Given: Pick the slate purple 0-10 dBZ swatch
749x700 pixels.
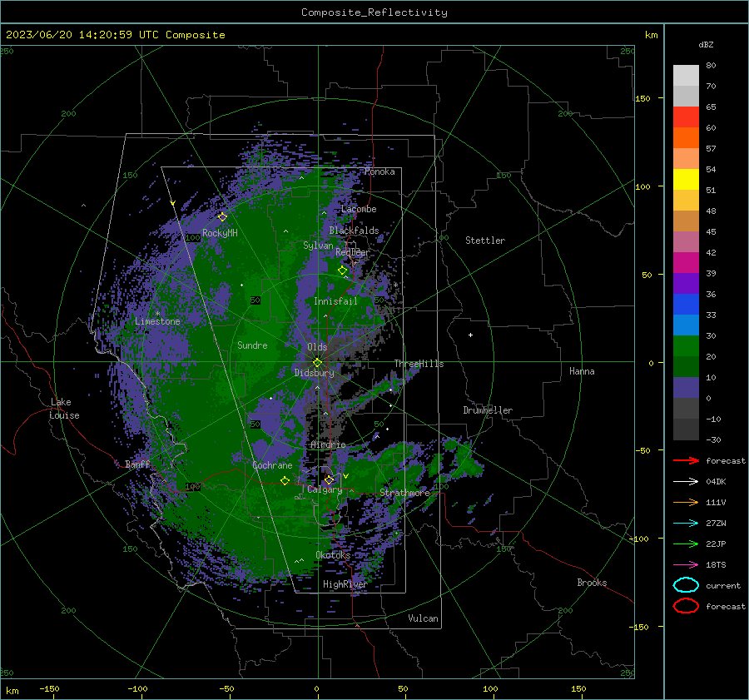Looking at the screenshot, I should 686,388.
